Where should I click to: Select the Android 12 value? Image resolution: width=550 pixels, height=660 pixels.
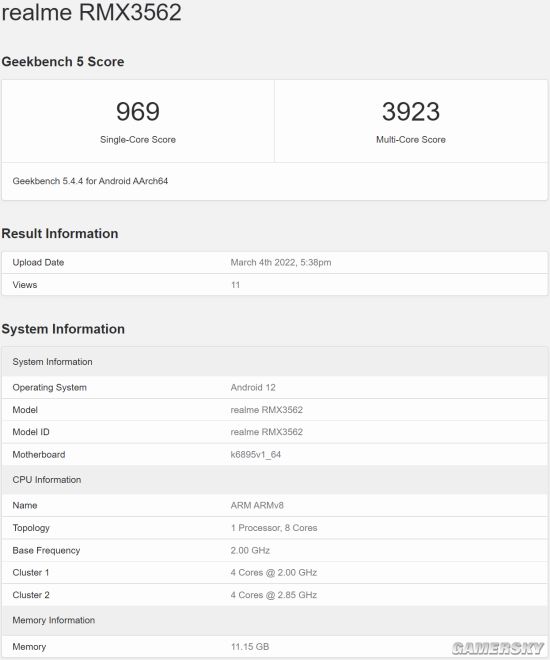pyautogui.click(x=253, y=388)
